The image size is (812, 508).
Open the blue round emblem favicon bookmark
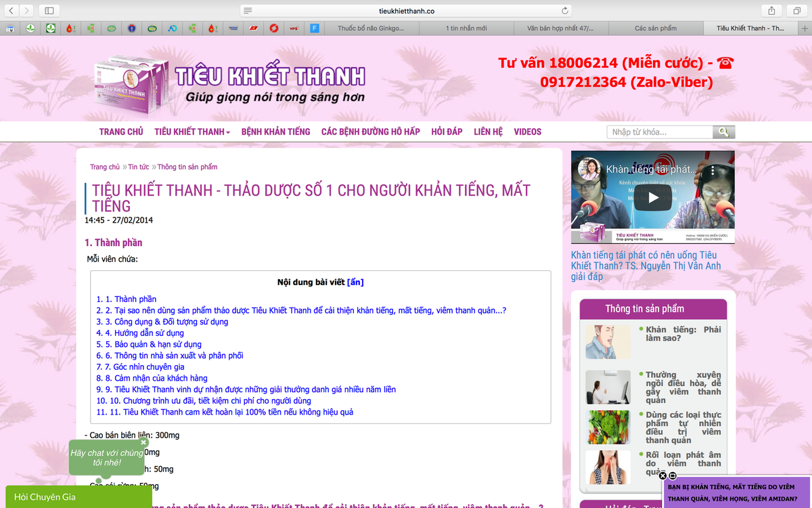tap(131, 28)
